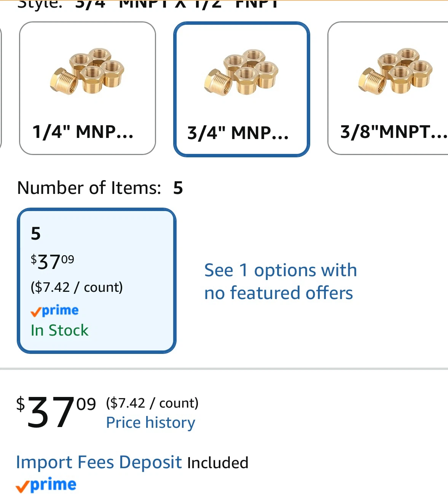
Task: Select the 3/4" MNP style option
Action: [242, 89]
